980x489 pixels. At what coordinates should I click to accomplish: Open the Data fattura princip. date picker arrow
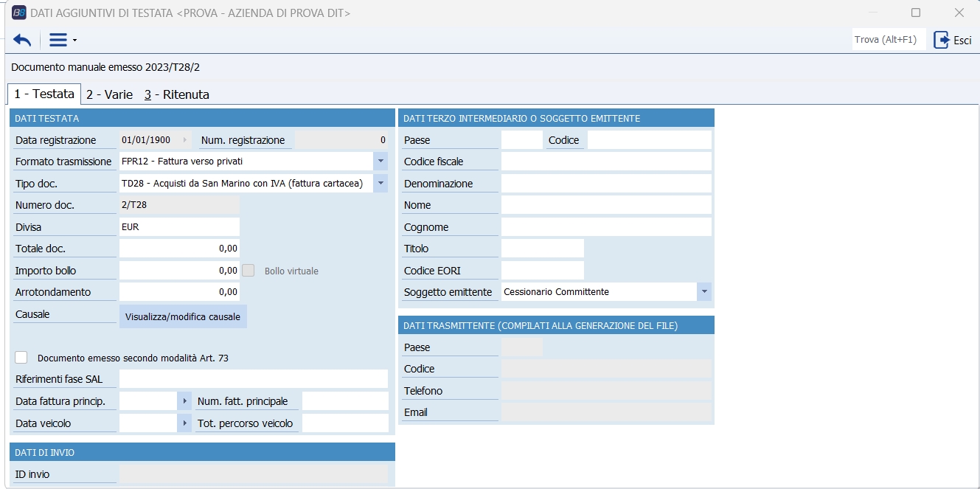click(x=184, y=401)
